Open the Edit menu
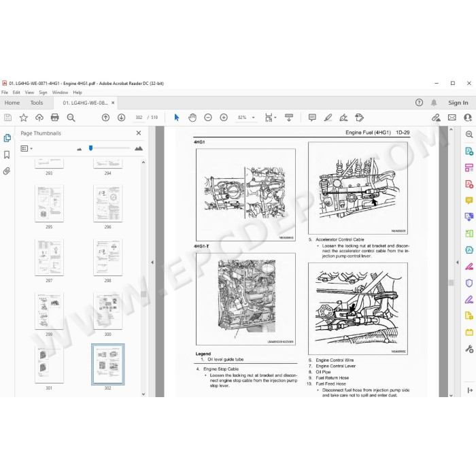This screenshot has width=476, height=476. [16, 92]
